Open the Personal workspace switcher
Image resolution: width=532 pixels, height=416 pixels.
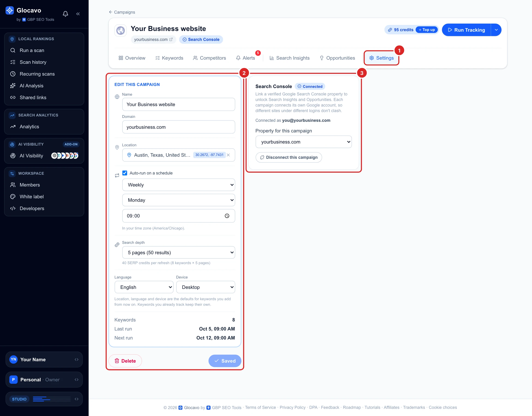click(x=44, y=380)
